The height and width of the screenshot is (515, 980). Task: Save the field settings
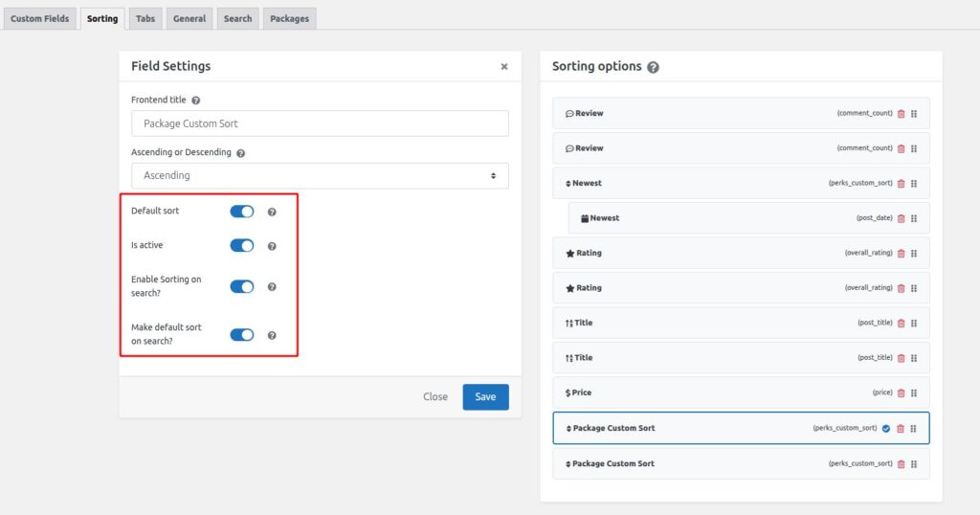pyautogui.click(x=485, y=397)
